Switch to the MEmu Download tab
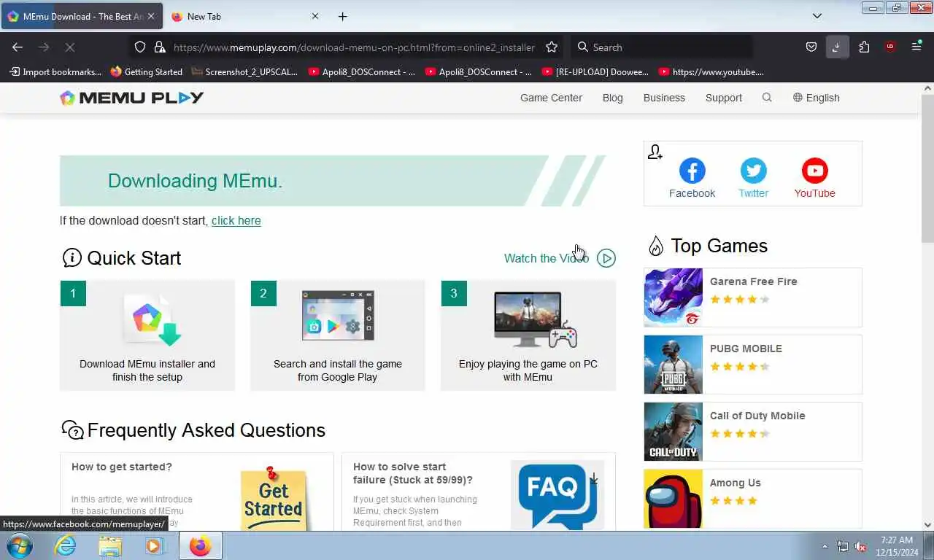This screenshot has width=934, height=560. tap(82, 16)
